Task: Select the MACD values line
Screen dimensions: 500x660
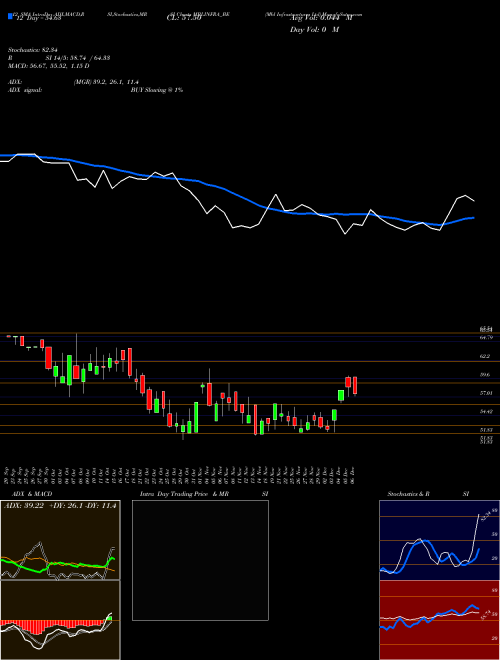Action: (49, 66)
